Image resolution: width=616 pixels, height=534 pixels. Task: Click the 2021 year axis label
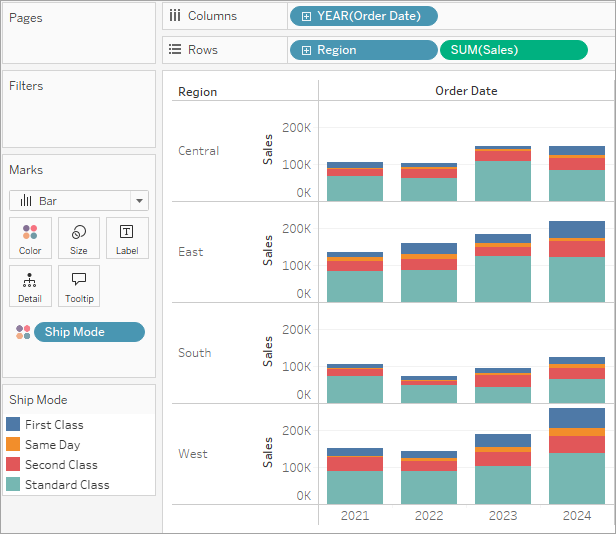click(x=355, y=516)
